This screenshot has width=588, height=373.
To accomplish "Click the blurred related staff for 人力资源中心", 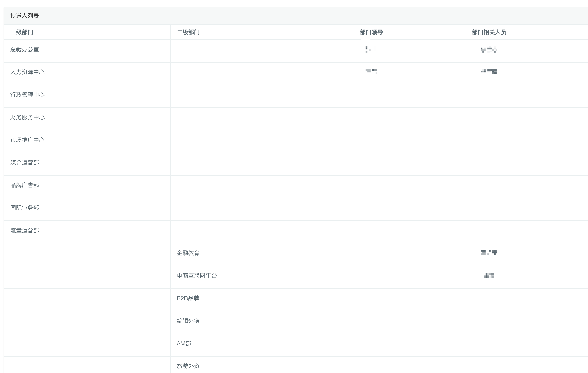I will (x=489, y=71).
